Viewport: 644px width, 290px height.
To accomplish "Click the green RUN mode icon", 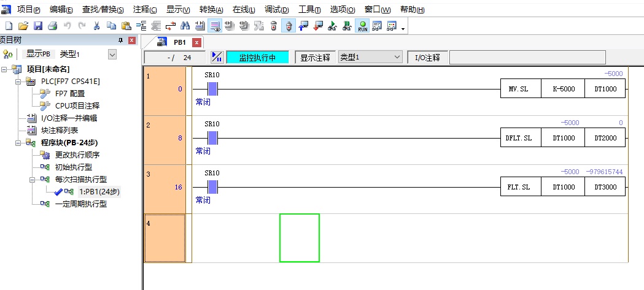I will pos(362,26).
